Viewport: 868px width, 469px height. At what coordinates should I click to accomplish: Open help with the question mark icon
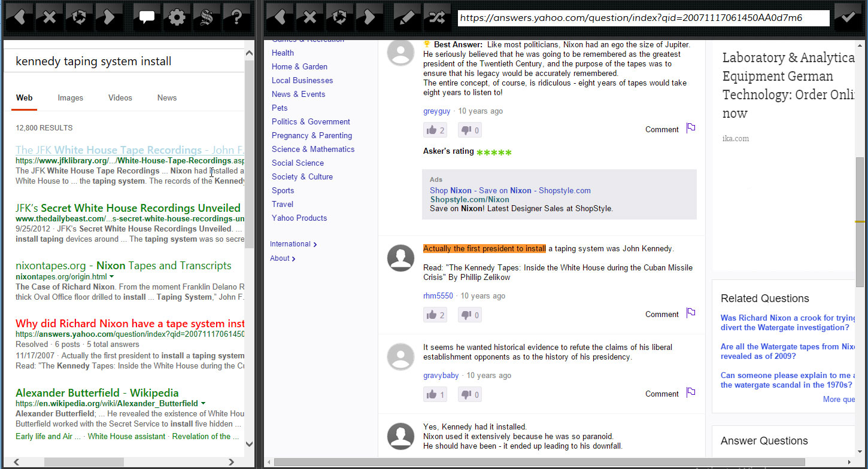point(236,17)
